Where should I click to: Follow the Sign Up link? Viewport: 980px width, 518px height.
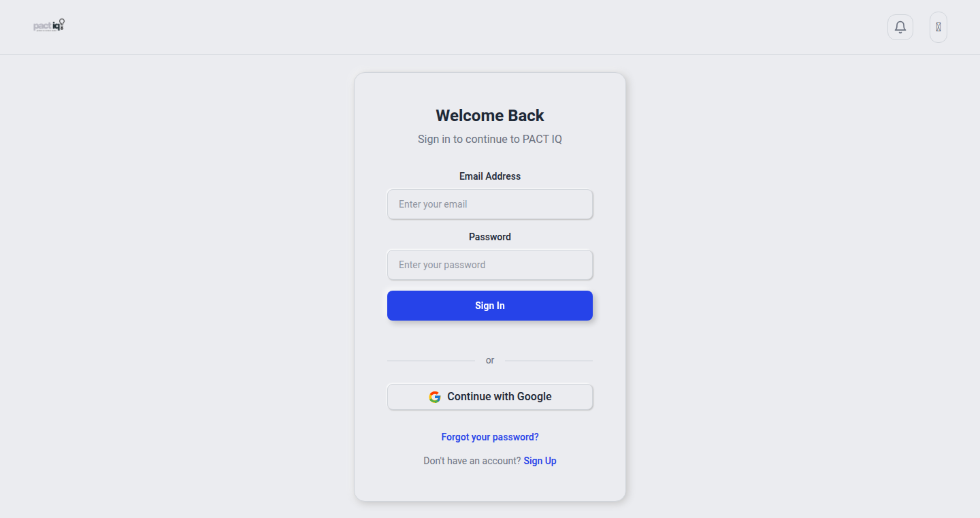tap(540, 461)
